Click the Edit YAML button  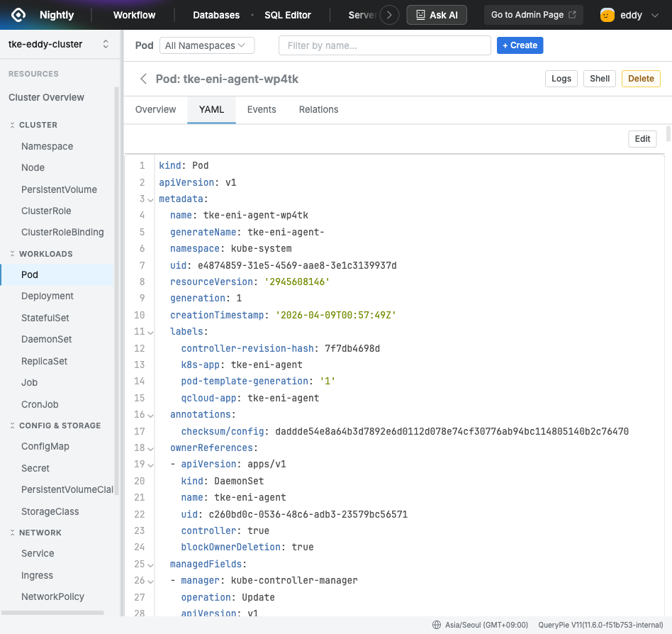click(x=642, y=139)
